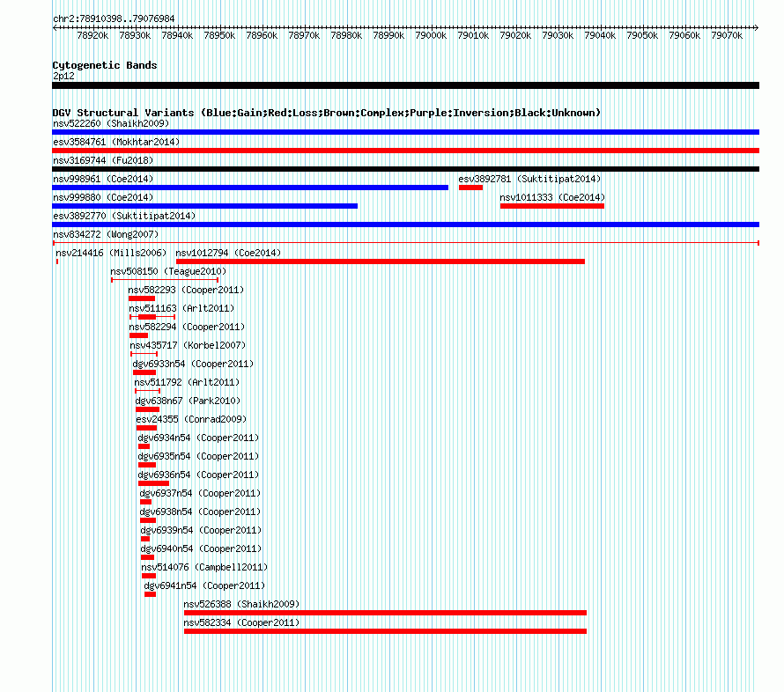
Task: Open nsv834272 (Wong2007) variant
Action: pyautogui.click(x=106, y=234)
